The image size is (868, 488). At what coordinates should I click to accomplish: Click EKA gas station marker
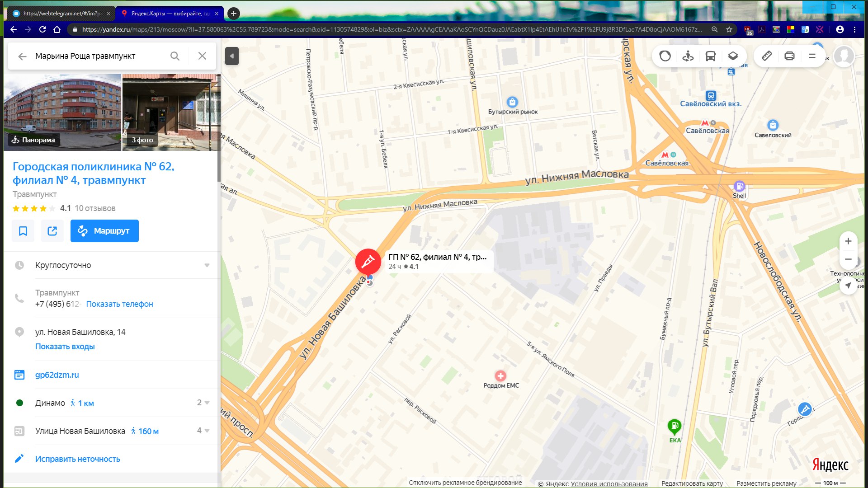[x=675, y=426]
